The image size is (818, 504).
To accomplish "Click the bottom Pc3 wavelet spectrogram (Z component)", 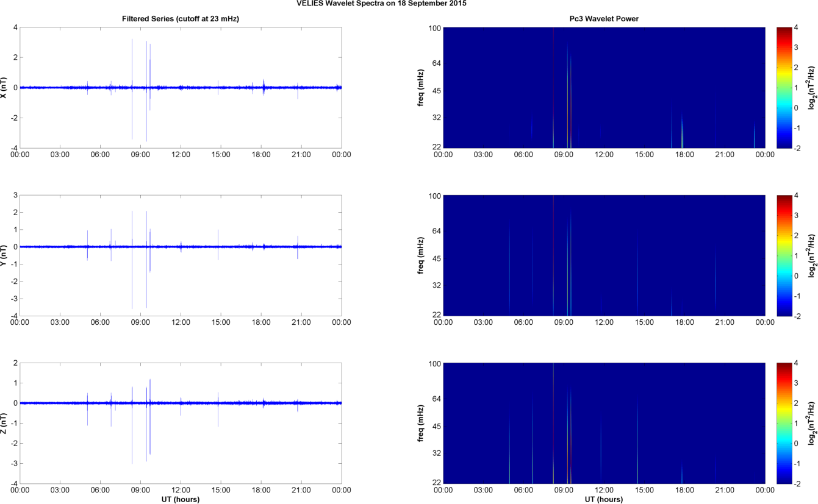I will (x=604, y=423).
